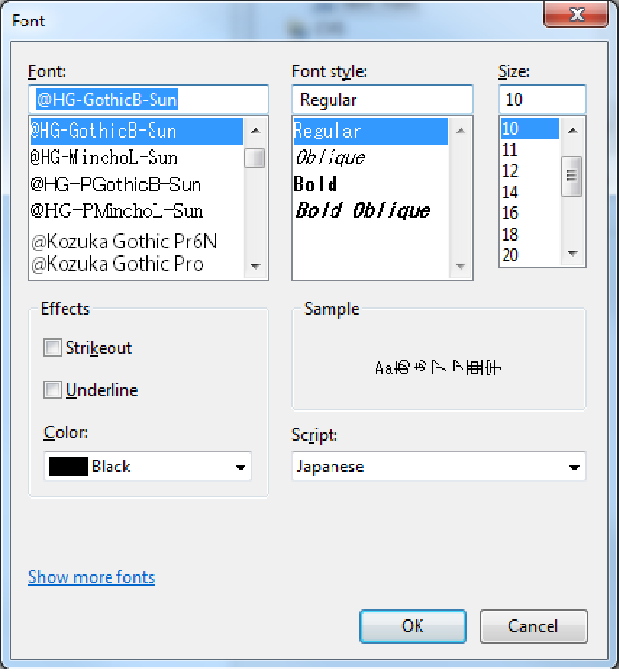
Task: Choose Bold Oblique font style
Action: pos(371,211)
